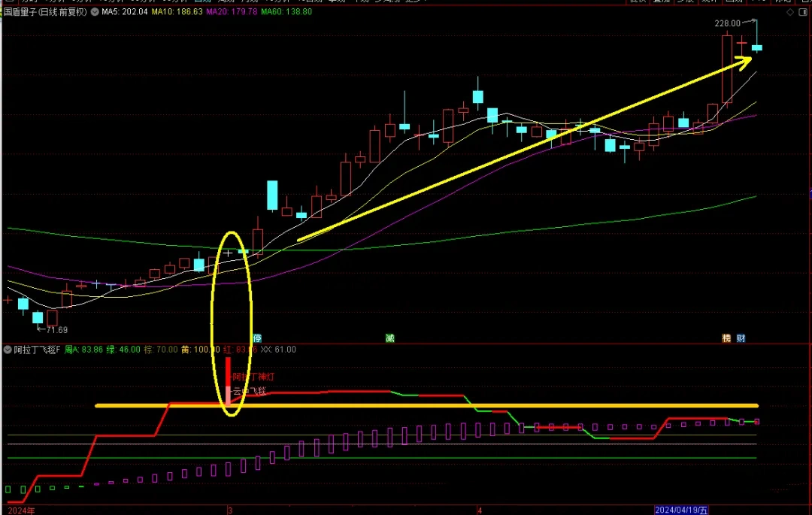Click the 停 event marker icon
Viewport: 812px width, 515px height.
(x=256, y=338)
